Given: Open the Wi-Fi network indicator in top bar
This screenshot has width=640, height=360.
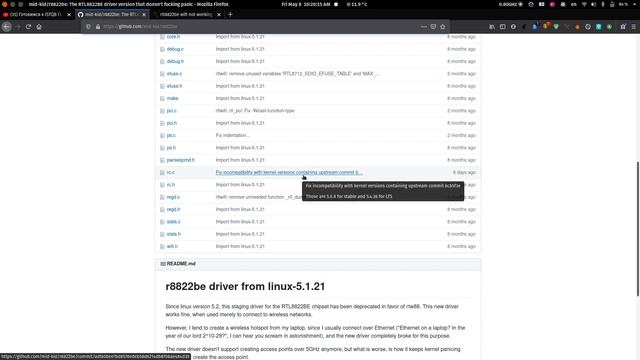Looking at the screenshot, I should [x=584, y=4].
